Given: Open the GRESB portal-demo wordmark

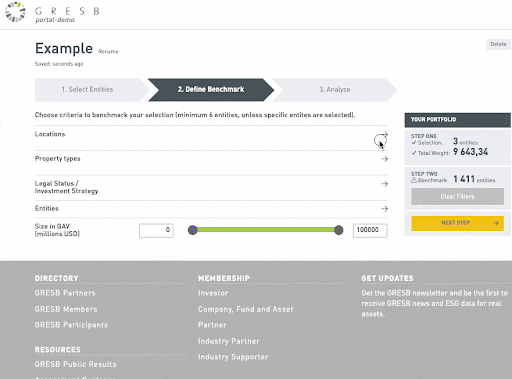Looking at the screenshot, I should pyautogui.click(x=67, y=15).
